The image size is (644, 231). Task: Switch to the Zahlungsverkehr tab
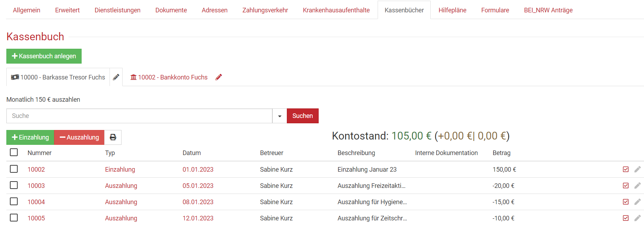(265, 10)
